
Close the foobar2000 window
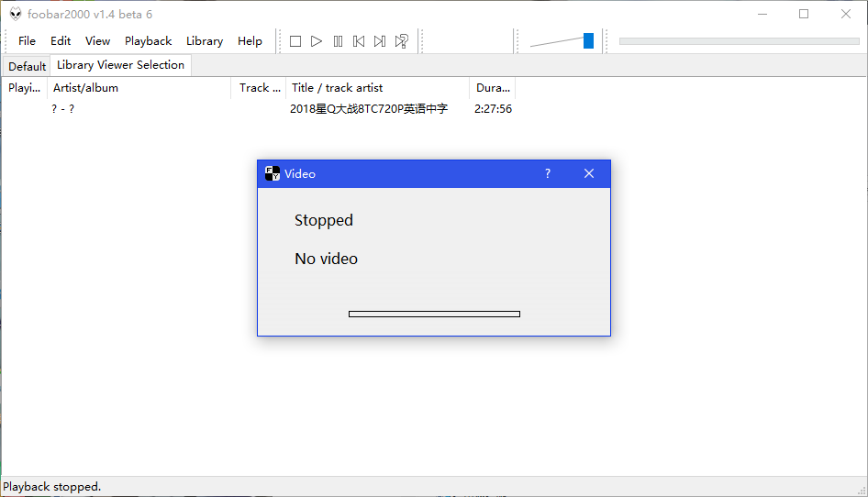pyautogui.click(x=846, y=14)
